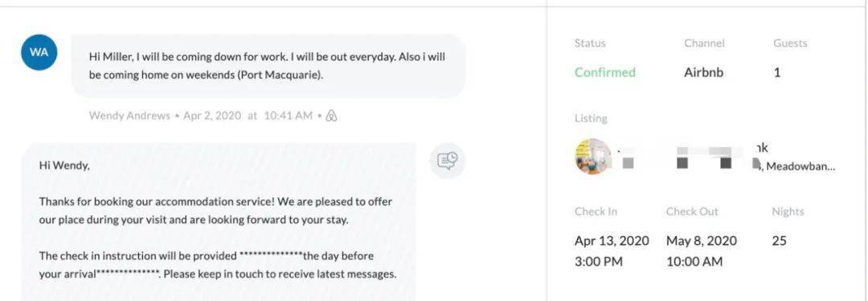Click the guests count of 1
Image resolution: width=868 pixels, height=301 pixels.
coord(776,72)
